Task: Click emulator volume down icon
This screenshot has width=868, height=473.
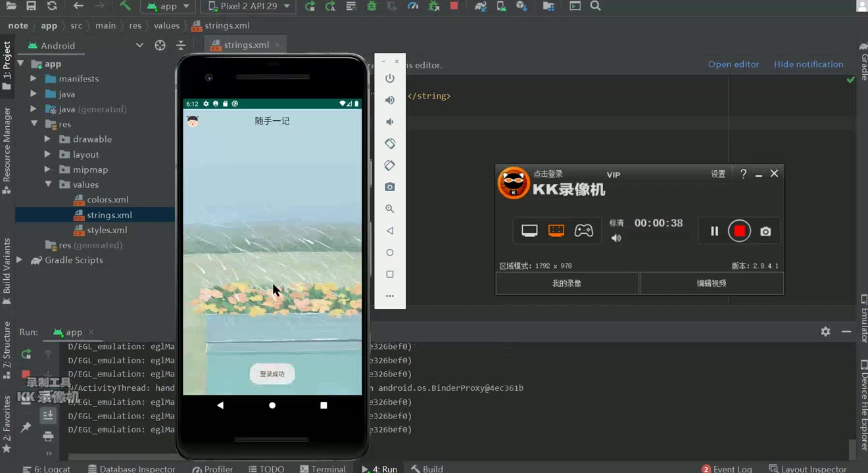Action: 390,122
